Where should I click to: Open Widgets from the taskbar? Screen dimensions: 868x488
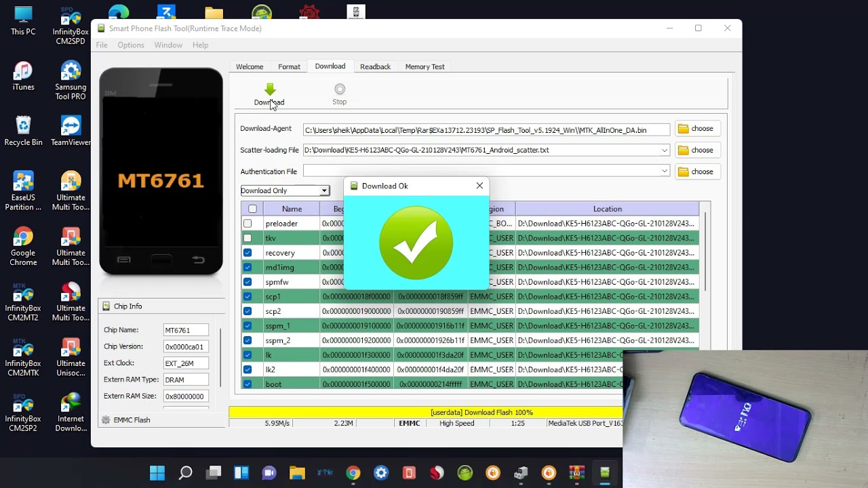tap(241, 473)
